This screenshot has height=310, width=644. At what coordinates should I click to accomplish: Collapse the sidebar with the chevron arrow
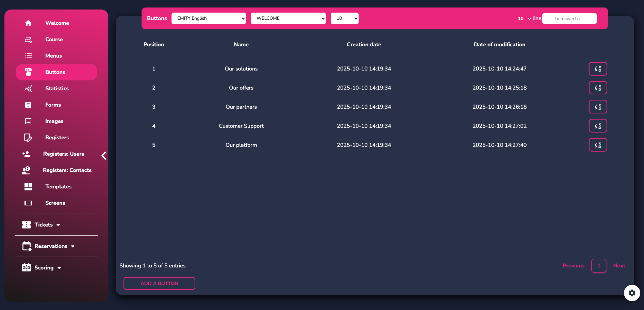104,156
